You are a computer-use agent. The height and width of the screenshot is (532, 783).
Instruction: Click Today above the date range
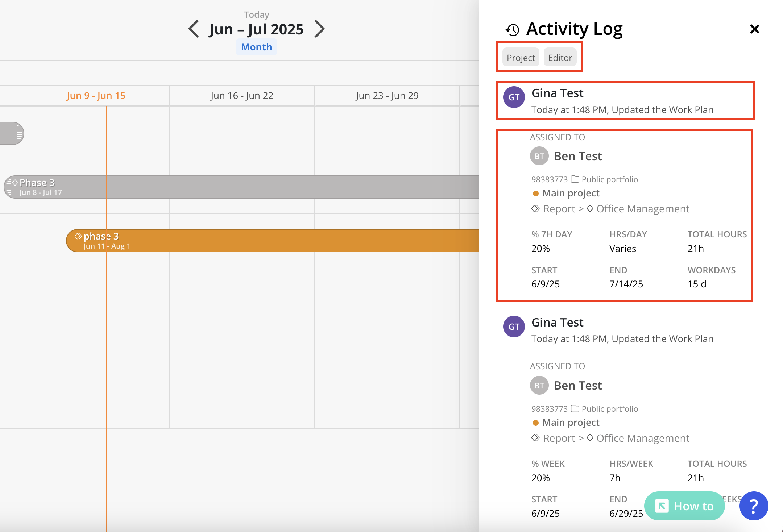point(256,15)
